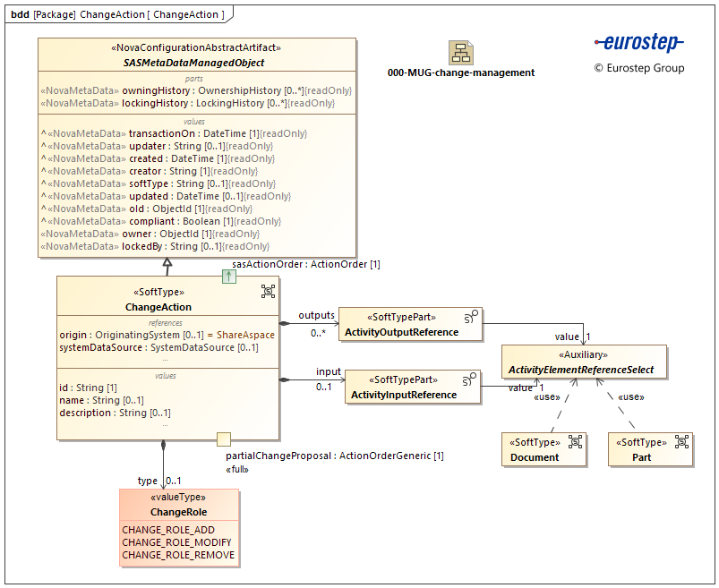The height and width of the screenshot is (588, 719).
Task: Select the outputs association label
Action: click(x=316, y=315)
